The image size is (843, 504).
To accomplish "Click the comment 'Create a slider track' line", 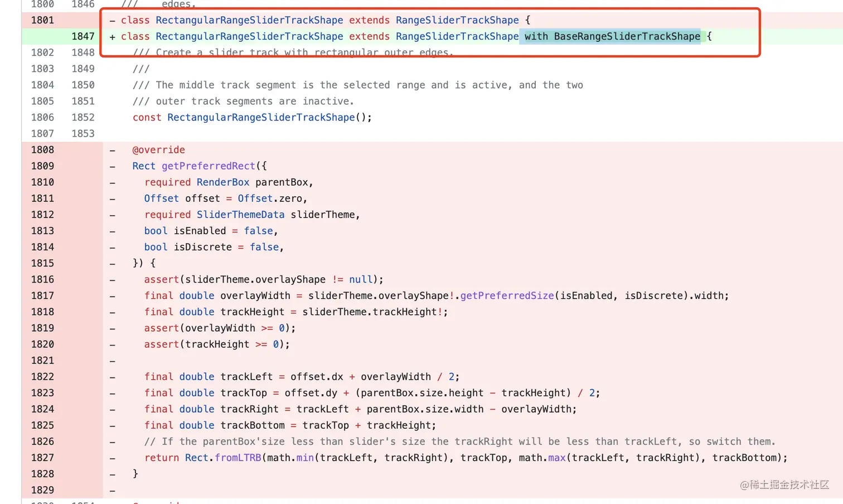I will click(293, 52).
